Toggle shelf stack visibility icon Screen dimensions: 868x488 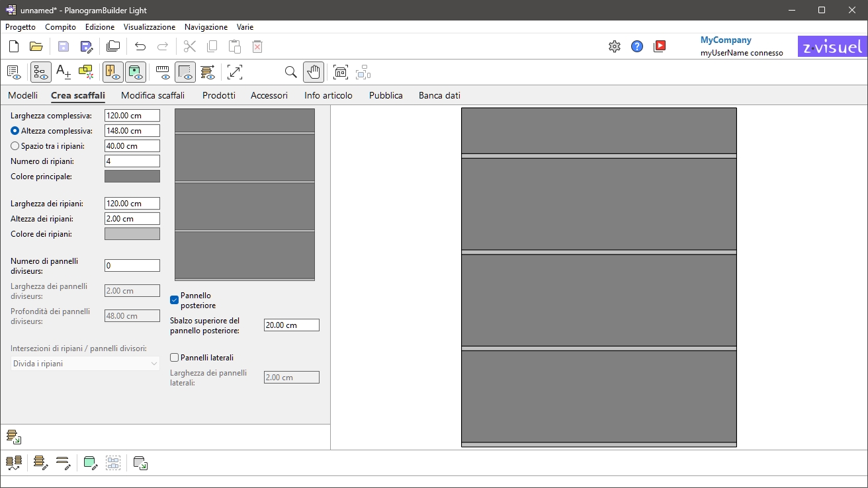point(208,72)
